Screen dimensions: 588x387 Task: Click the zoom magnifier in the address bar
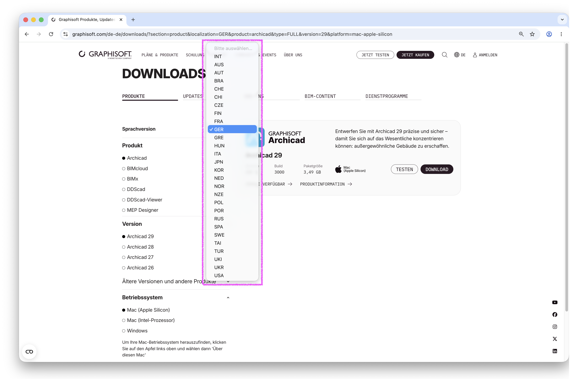[521, 34]
